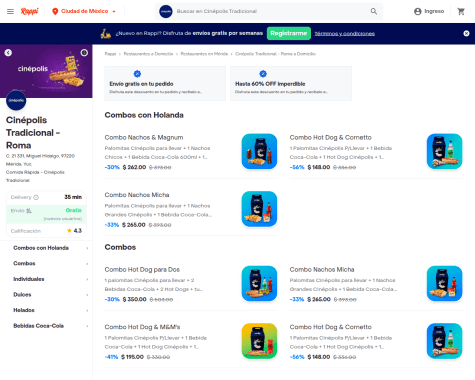Open Restaurantes a Domicilio breadcrumb

click(148, 54)
